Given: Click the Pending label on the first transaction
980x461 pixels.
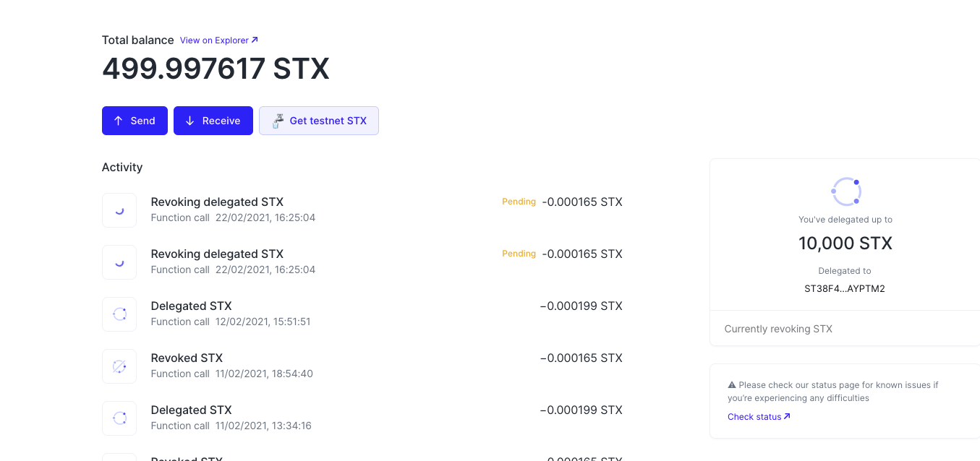Looking at the screenshot, I should point(519,202).
